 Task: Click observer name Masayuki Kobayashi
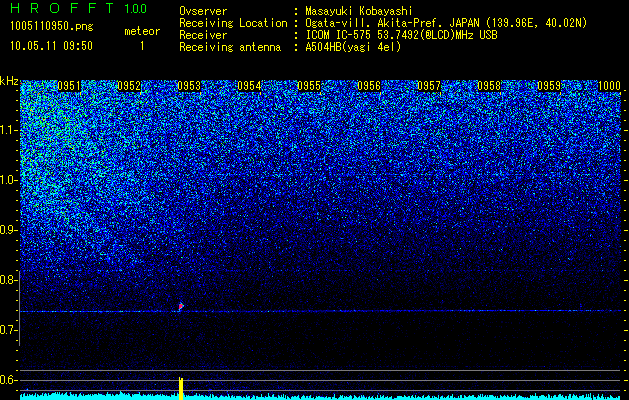359,11
